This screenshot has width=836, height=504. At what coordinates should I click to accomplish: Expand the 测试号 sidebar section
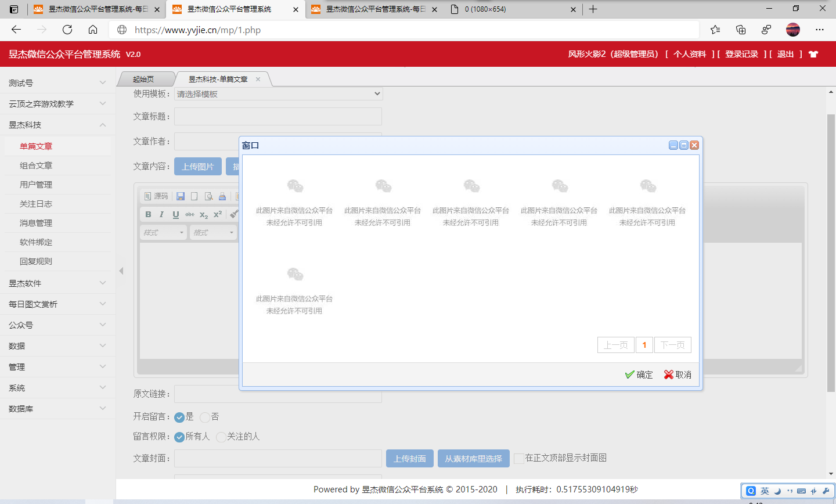point(58,83)
